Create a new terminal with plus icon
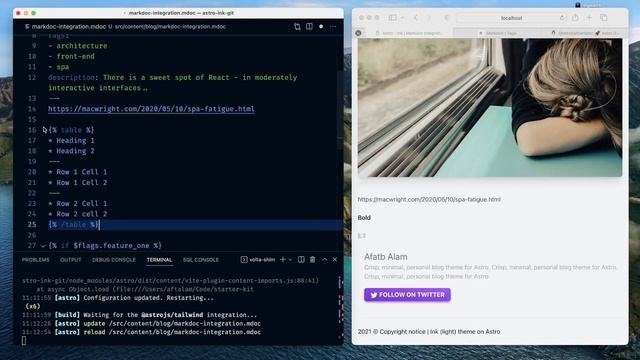The image size is (640, 360). [x=282, y=260]
